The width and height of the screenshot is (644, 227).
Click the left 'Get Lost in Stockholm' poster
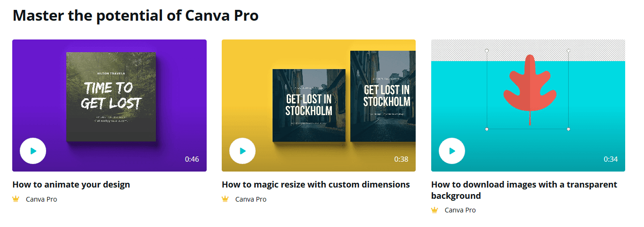309,105
